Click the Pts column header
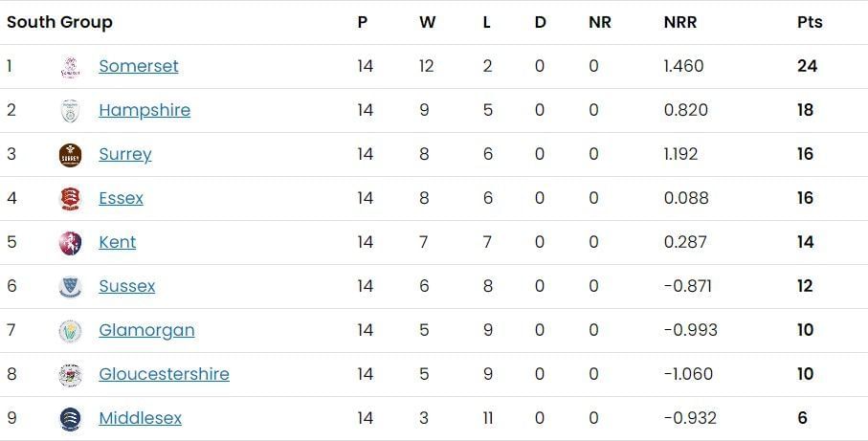The height and width of the screenshot is (441, 868). tap(810, 22)
